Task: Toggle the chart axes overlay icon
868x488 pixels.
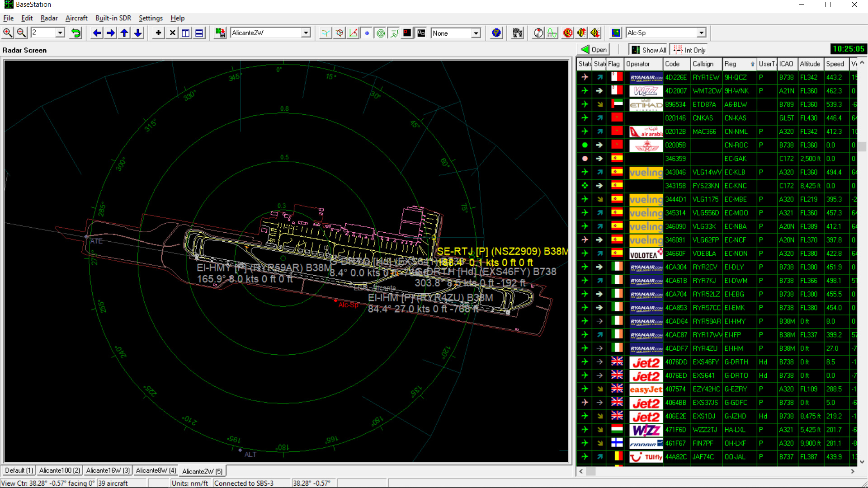Action: pos(353,33)
